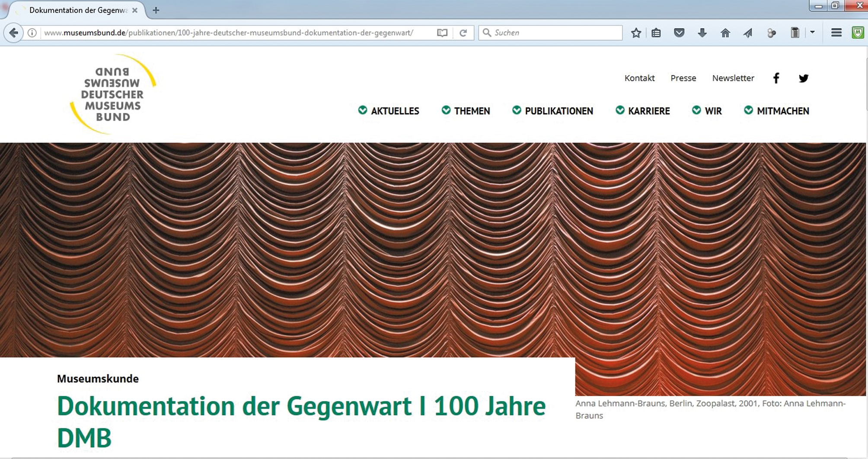Viewport: 868px width, 459px height.
Task: Open a new tab with plus button
Action: pyautogui.click(x=156, y=10)
